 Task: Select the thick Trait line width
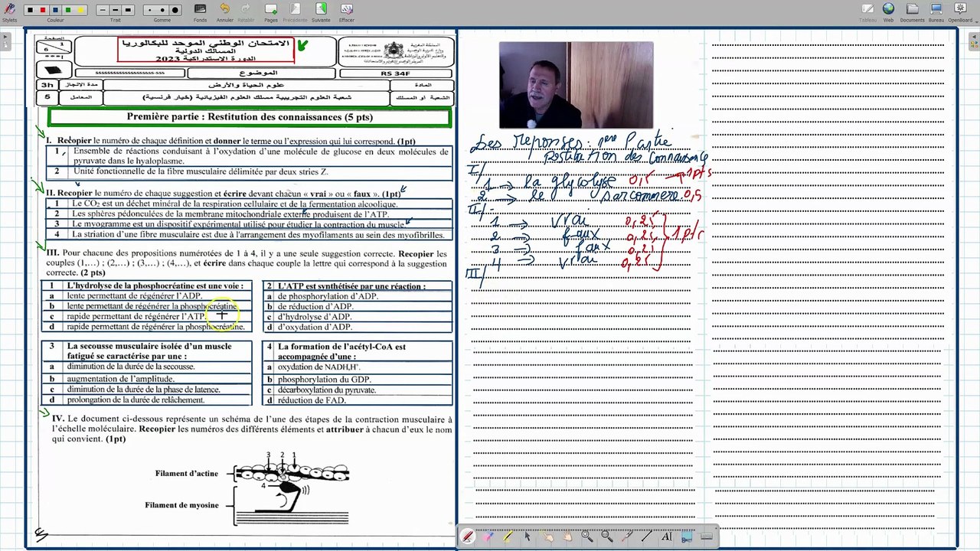click(128, 10)
